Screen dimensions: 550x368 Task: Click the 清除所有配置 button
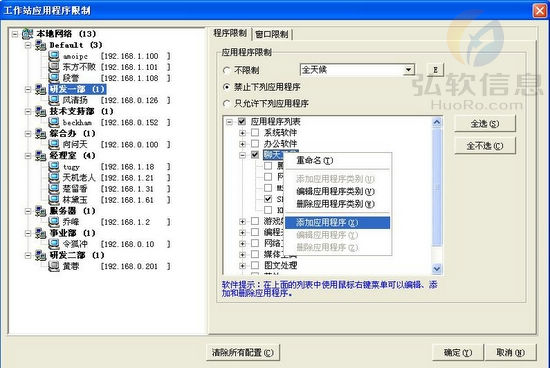pos(243,352)
